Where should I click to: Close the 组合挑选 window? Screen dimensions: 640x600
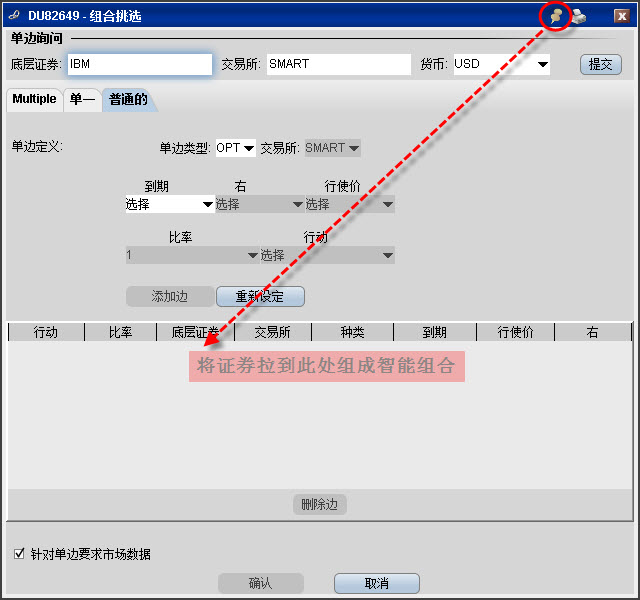point(621,16)
